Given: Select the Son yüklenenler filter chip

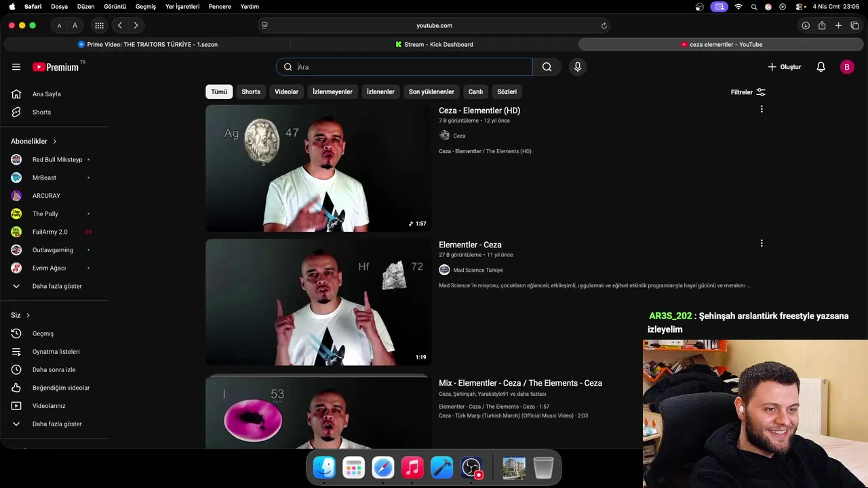Looking at the screenshot, I should pyautogui.click(x=431, y=91).
